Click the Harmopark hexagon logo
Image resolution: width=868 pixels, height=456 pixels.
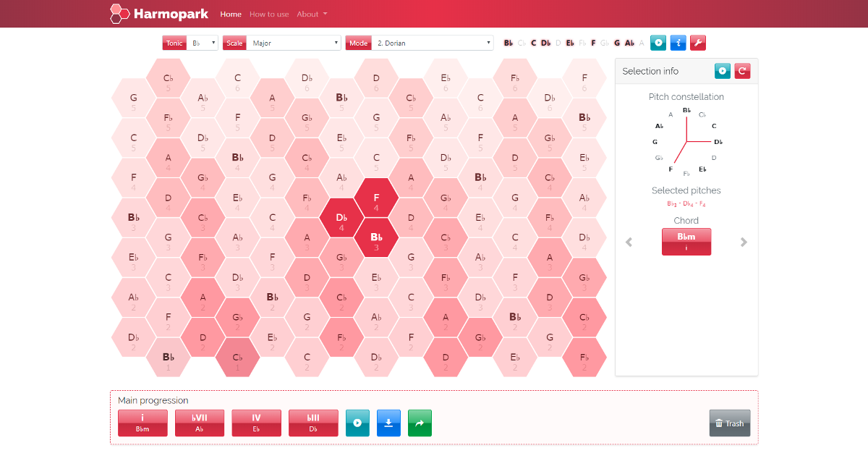(x=120, y=14)
